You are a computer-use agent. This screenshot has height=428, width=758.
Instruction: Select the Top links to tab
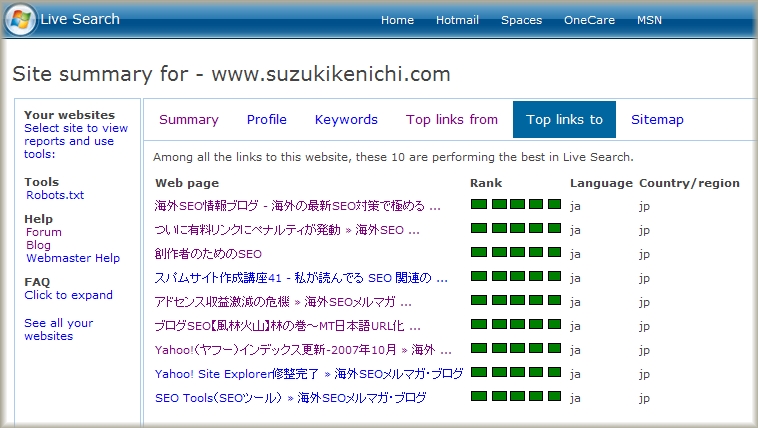click(564, 119)
